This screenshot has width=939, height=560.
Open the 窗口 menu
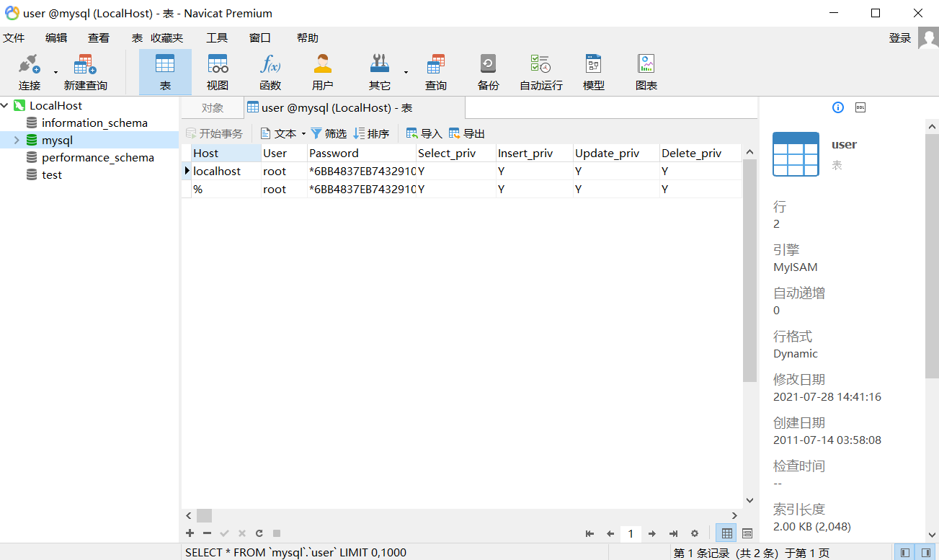point(260,38)
